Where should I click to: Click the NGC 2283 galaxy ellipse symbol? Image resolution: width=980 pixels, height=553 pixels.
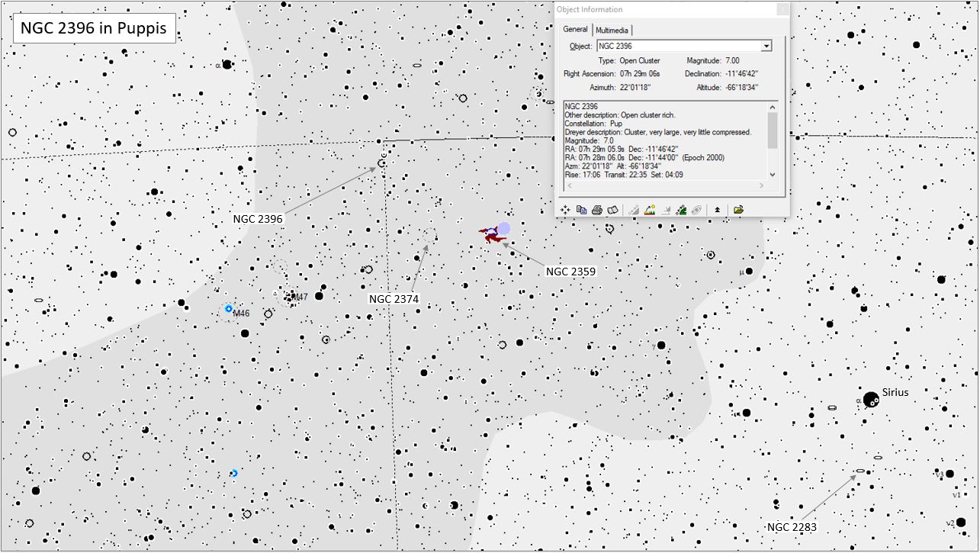[x=860, y=471]
